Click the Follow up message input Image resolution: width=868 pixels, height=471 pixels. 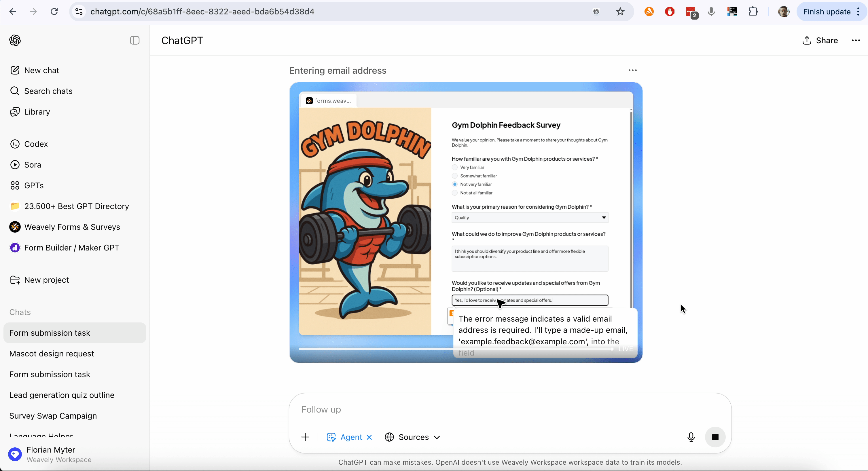[x=510, y=410]
